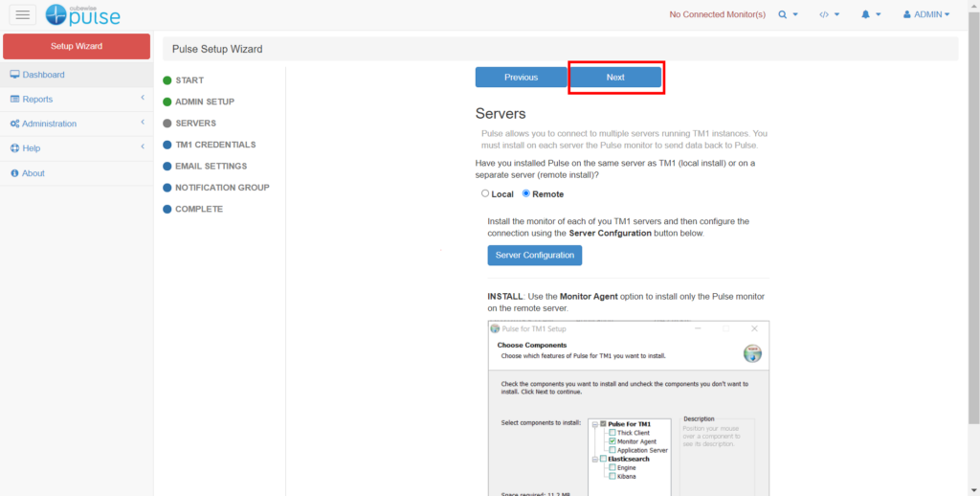This screenshot has height=496, width=980.
Task: Select the Local radio button
Action: (485, 194)
